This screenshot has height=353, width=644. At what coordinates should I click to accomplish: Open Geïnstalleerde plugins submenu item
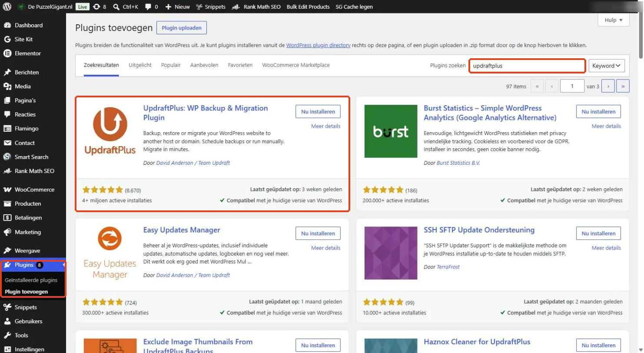[31, 280]
